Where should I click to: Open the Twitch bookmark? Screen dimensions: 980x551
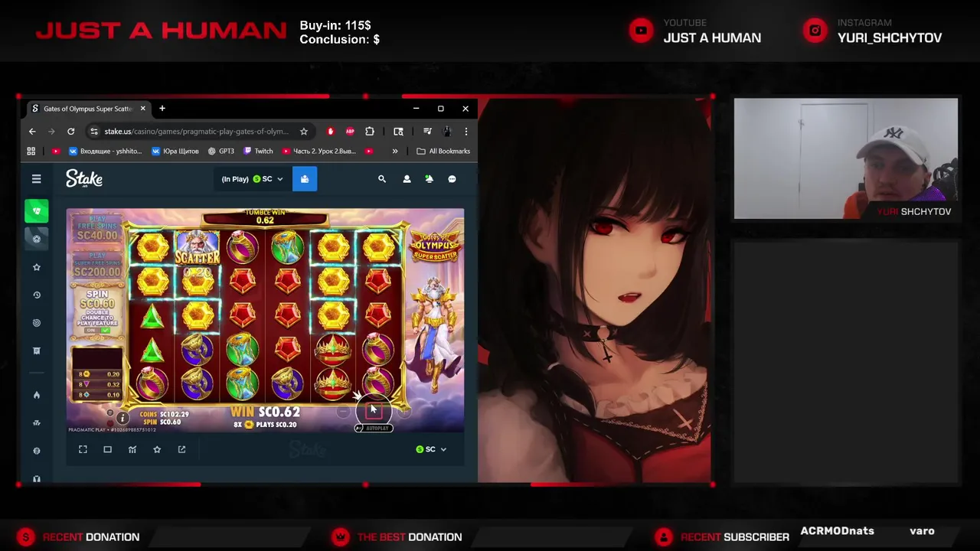258,152
